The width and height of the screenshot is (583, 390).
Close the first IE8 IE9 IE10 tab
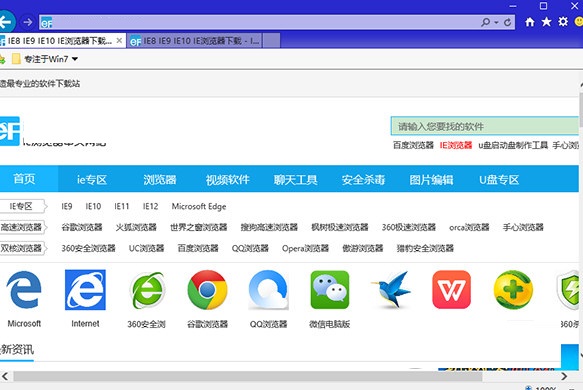pos(119,41)
